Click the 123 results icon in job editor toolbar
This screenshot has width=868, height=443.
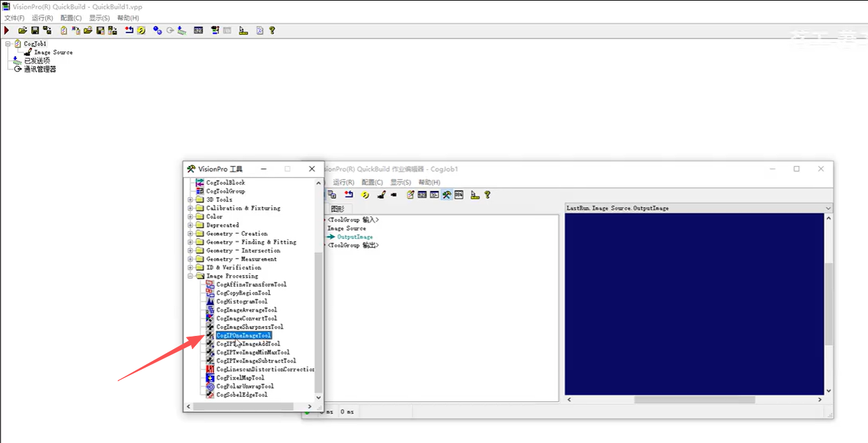click(422, 194)
